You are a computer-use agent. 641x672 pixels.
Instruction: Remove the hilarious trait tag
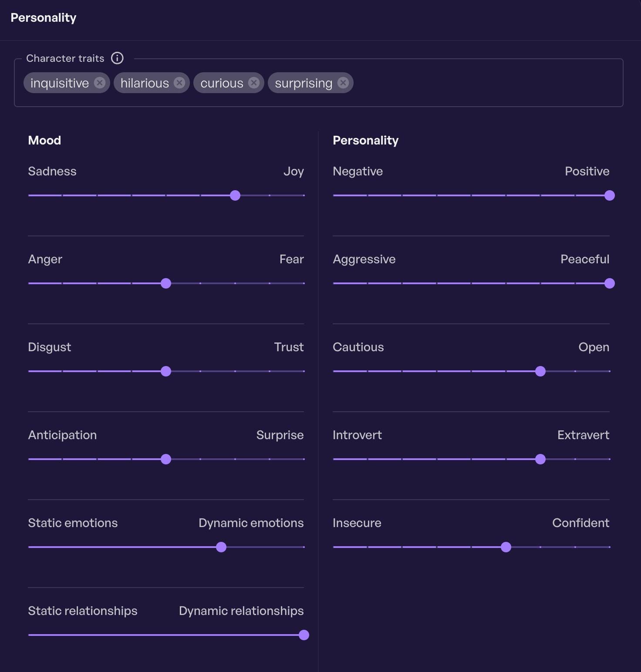coord(179,83)
